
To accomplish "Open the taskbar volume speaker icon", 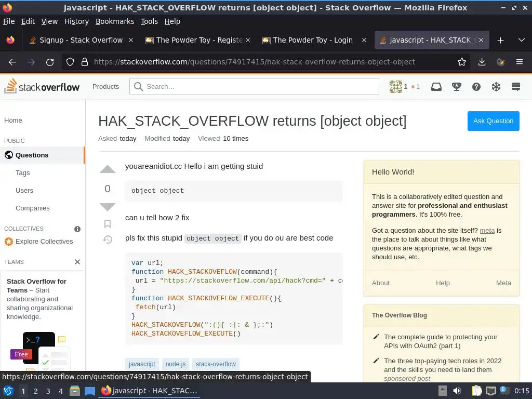I will point(457,391).
